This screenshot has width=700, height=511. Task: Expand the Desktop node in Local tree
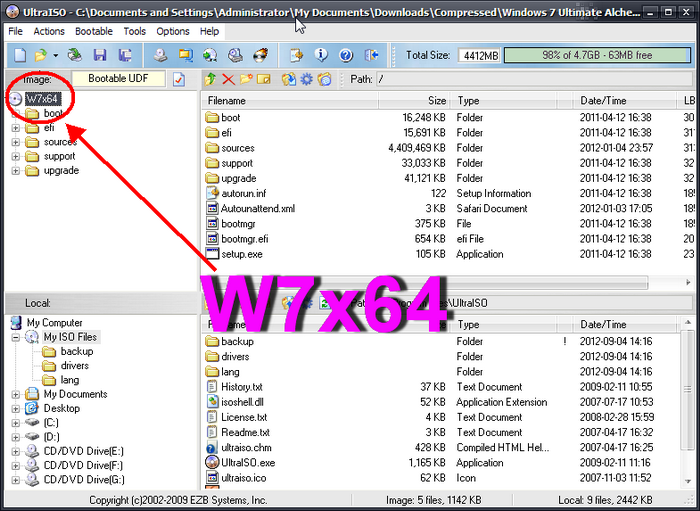16,409
